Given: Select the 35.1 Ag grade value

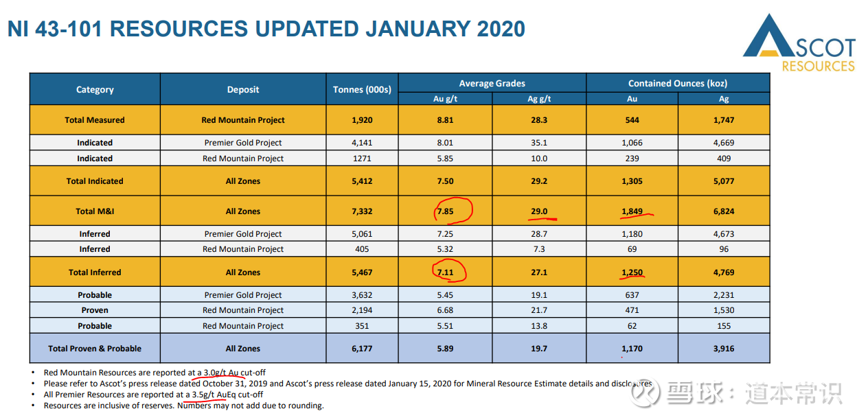Looking at the screenshot, I should (539, 143).
